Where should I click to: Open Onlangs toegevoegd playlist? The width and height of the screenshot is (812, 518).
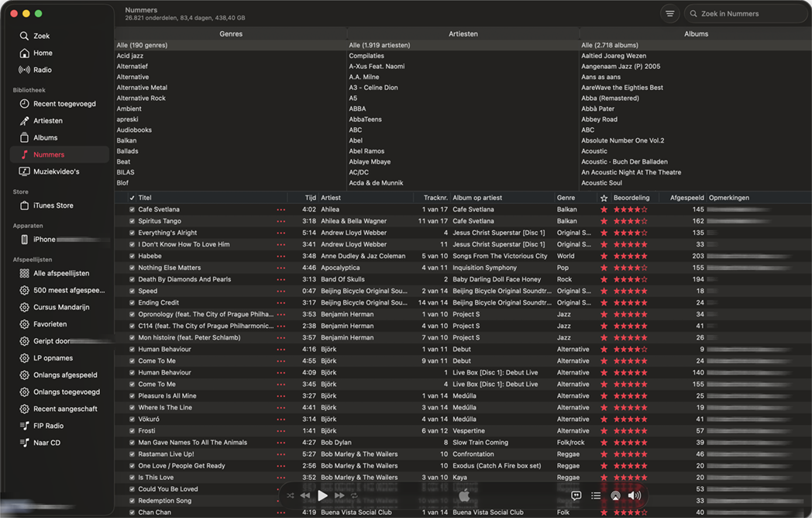click(x=60, y=392)
